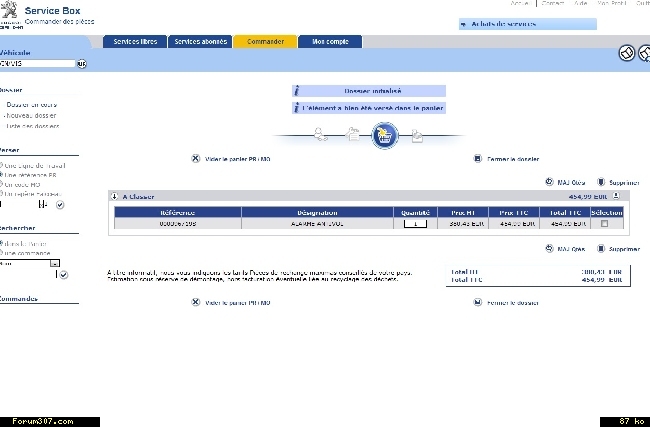The width and height of the screenshot is (650, 427).
Task: Click the bottom Fermer le dossier icon
Action: point(478,302)
